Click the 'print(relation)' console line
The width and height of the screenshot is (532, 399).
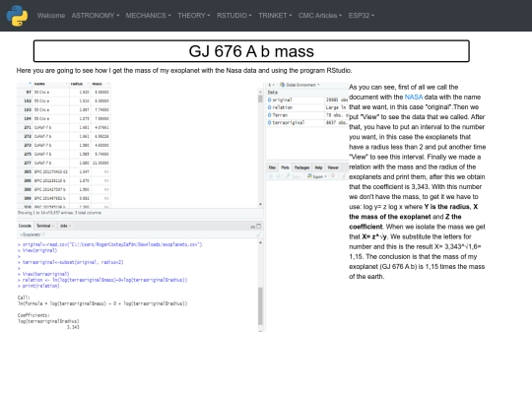pyautogui.click(x=38, y=286)
